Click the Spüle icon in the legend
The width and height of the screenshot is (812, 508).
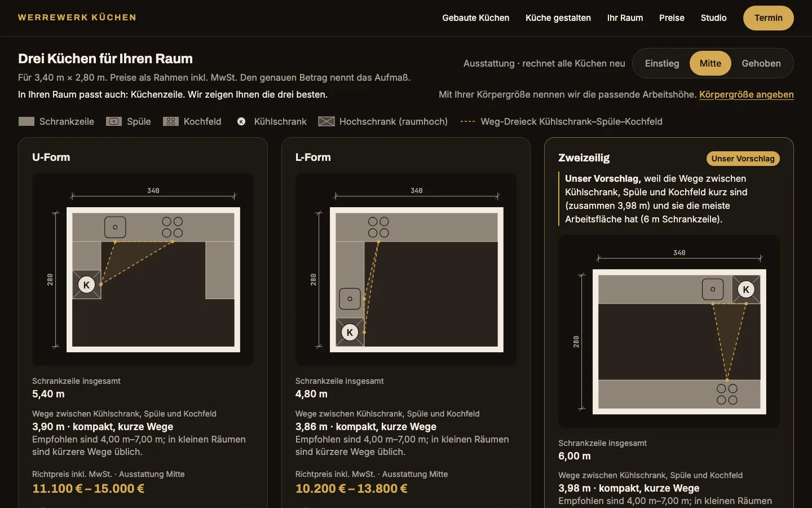click(114, 121)
